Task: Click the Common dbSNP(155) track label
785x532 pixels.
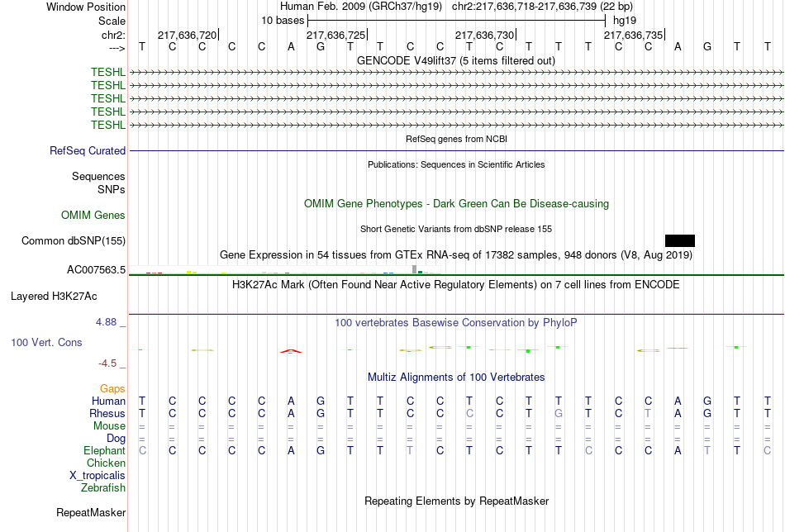Action: 74,240
